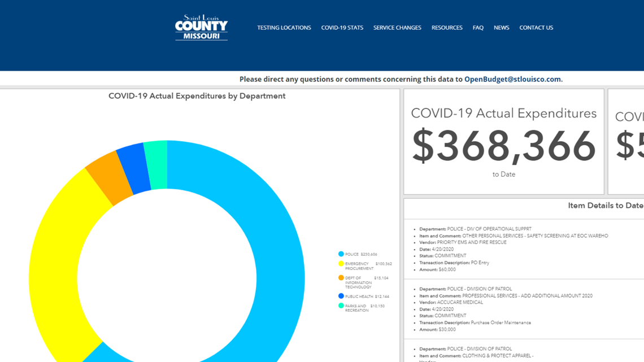Select Resources from the top navigation
The height and width of the screenshot is (362, 644).
point(447,28)
